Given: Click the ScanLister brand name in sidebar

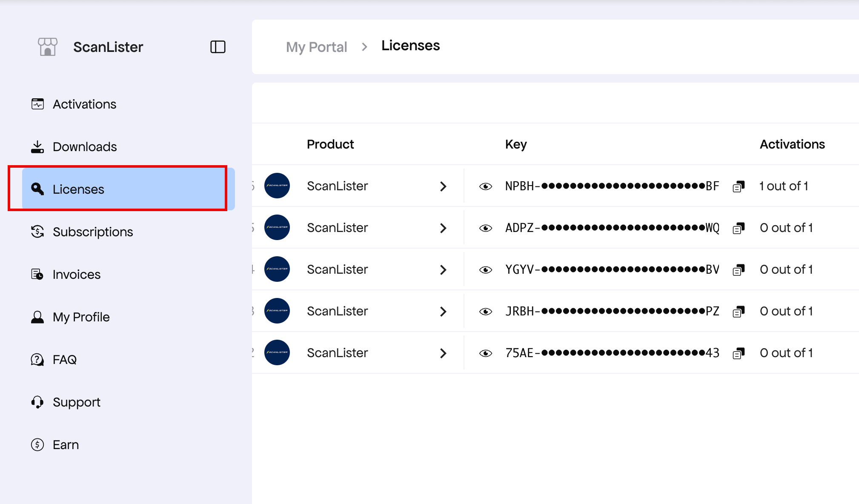Looking at the screenshot, I should (108, 47).
